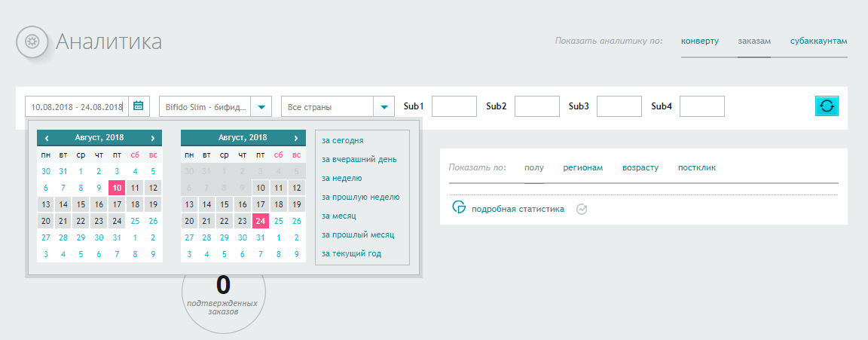Click the Sub1 input field

(454, 106)
